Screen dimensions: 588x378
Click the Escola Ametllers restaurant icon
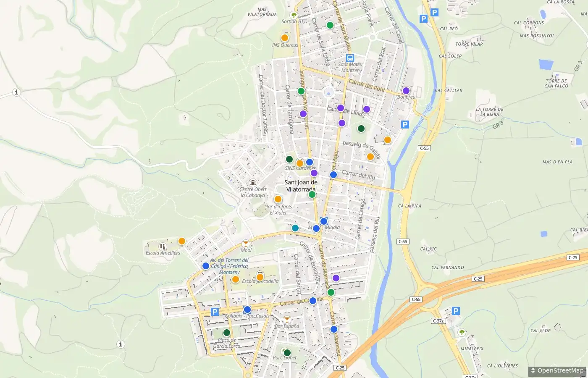pyautogui.click(x=163, y=246)
